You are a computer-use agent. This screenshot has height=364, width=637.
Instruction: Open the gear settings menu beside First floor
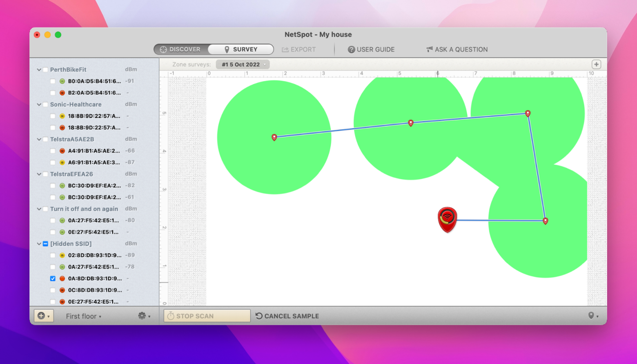(x=144, y=316)
